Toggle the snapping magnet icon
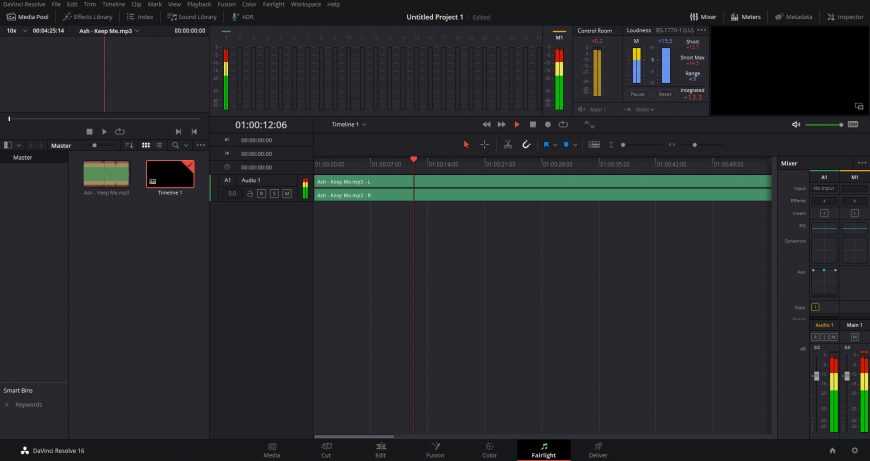The width and height of the screenshot is (870, 461). click(x=526, y=145)
